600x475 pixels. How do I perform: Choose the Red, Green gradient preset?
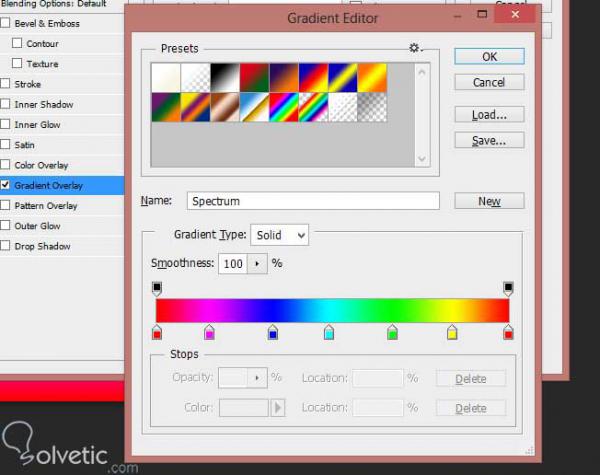point(254,78)
